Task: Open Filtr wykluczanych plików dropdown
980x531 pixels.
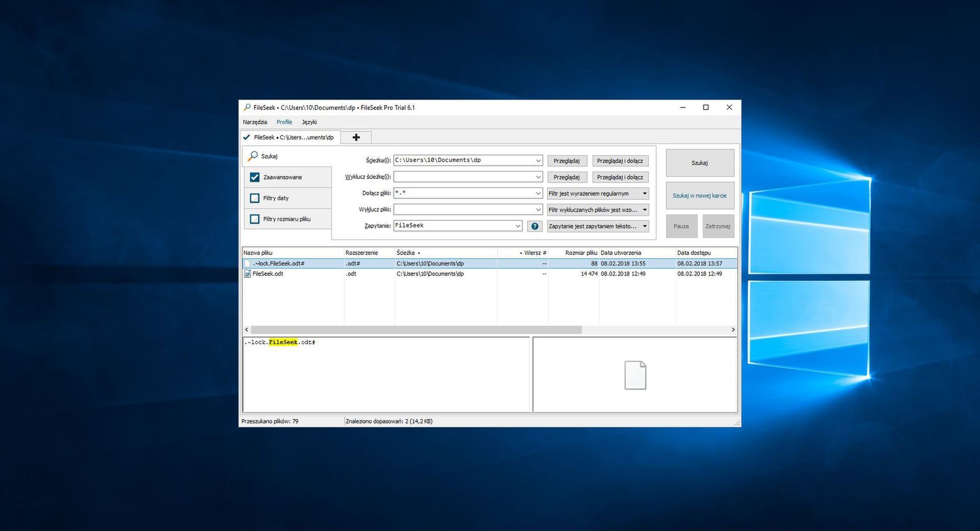Action: [x=598, y=210]
